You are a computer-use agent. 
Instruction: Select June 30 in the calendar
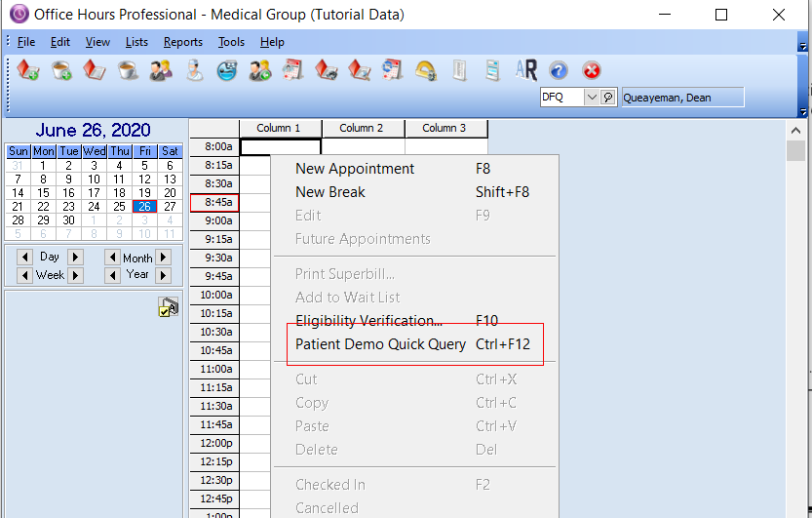tap(68, 220)
